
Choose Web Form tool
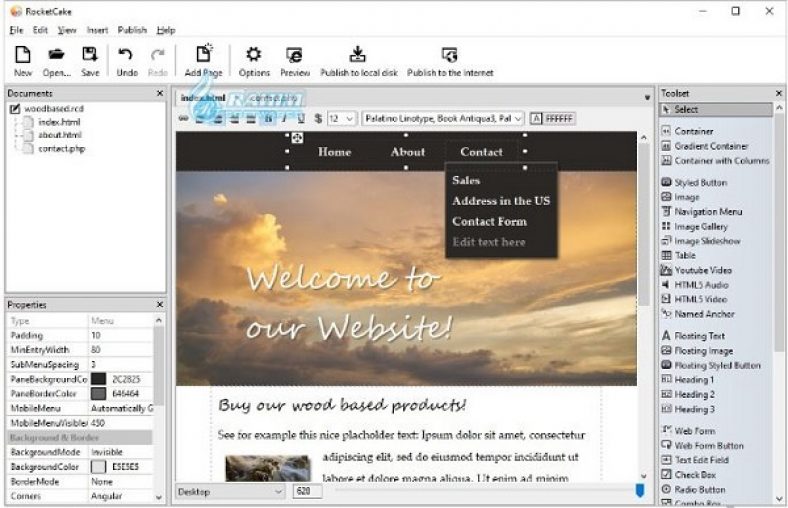pos(688,431)
